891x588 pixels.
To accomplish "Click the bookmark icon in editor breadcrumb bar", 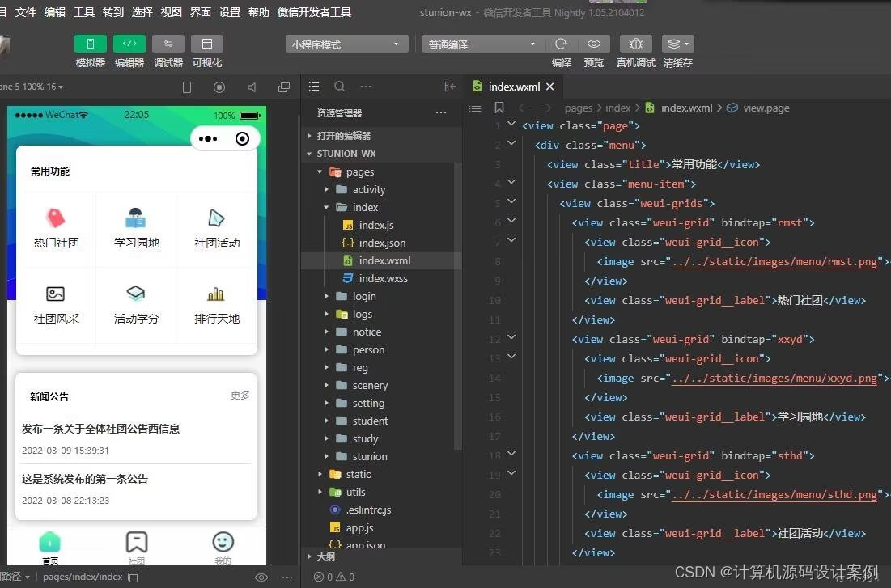I will point(499,108).
